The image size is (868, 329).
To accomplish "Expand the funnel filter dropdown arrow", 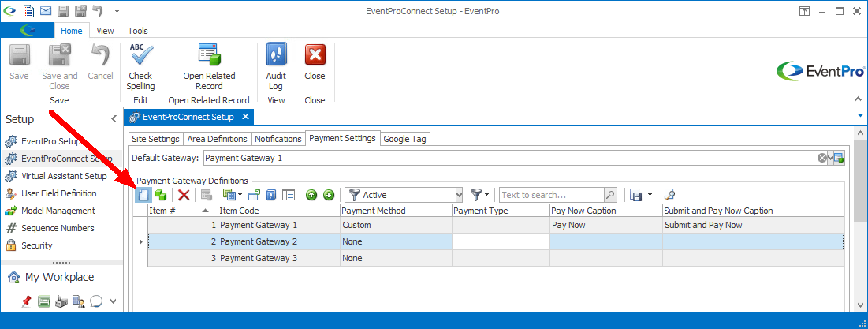I will 486,194.
